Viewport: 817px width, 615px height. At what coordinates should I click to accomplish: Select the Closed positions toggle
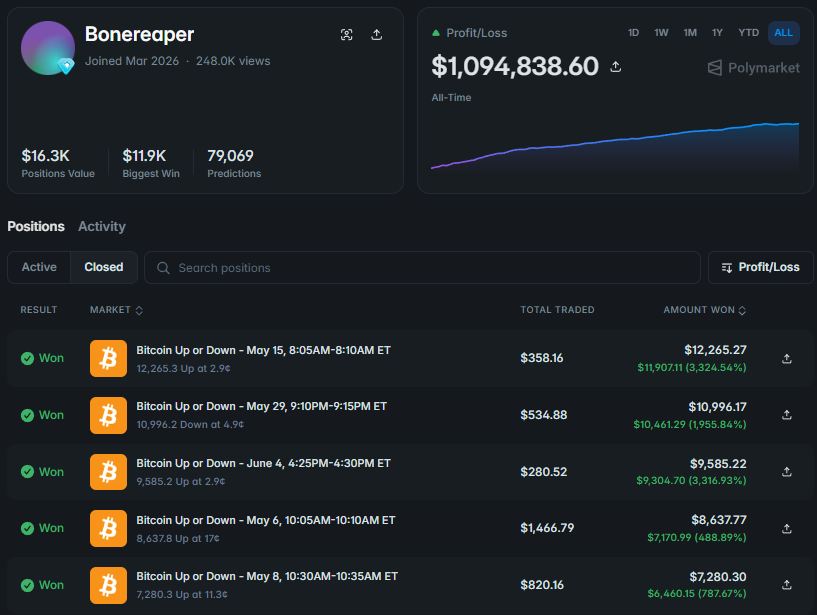104,267
